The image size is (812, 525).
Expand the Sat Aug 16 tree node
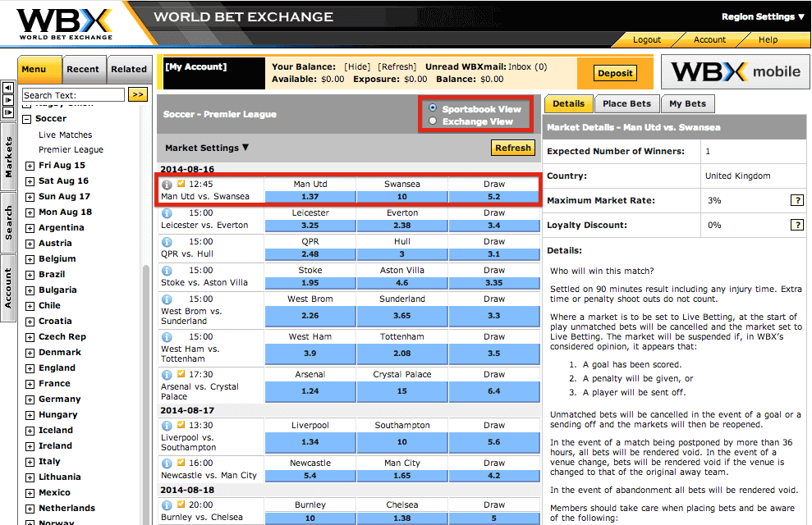30,181
